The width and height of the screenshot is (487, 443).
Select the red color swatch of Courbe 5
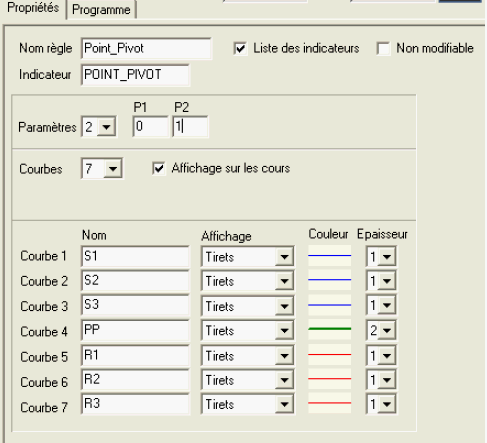click(329, 355)
